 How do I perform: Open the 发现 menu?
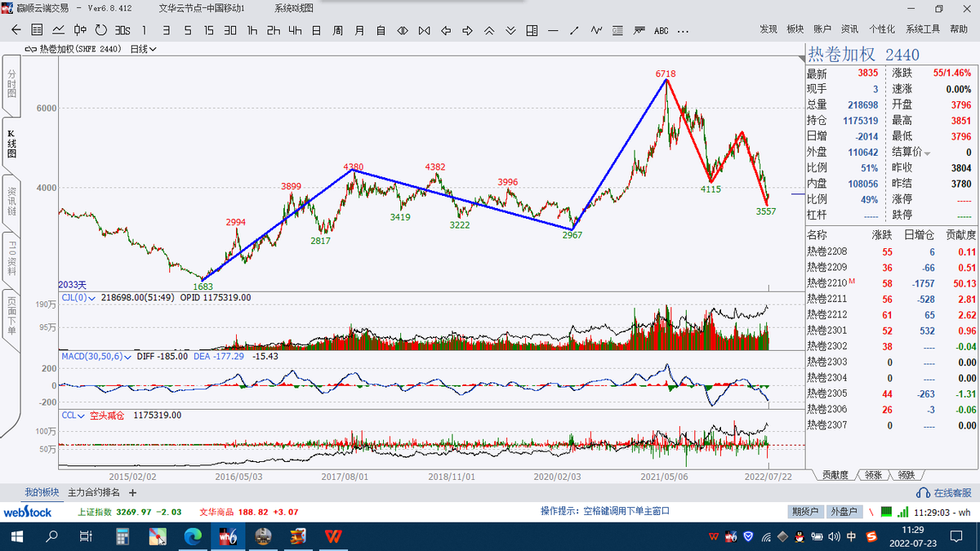coord(768,29)
